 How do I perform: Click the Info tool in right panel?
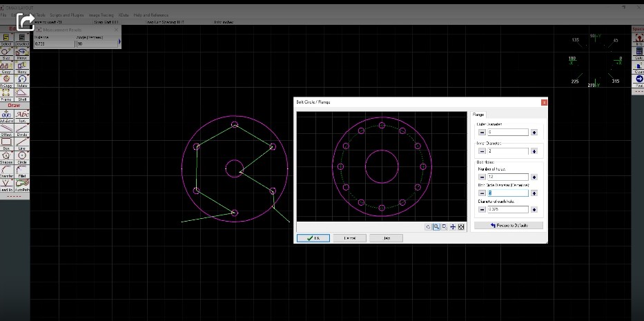coord(638,40)
